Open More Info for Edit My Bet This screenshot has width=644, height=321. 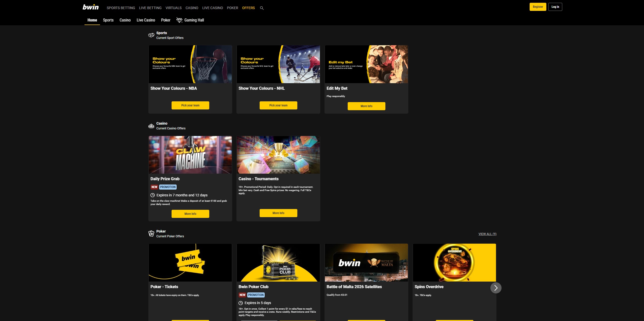click(x=366, y=106)
